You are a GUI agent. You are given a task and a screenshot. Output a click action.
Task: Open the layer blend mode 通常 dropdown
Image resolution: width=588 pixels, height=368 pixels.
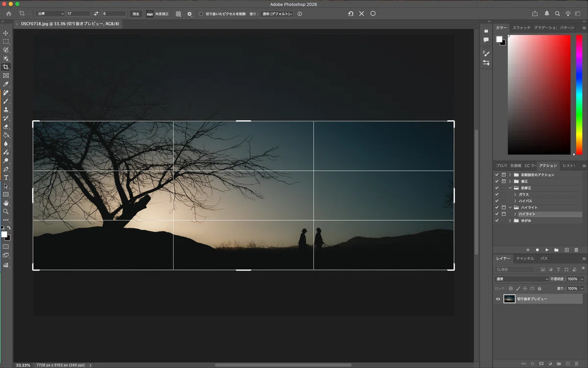coord(522,279)
